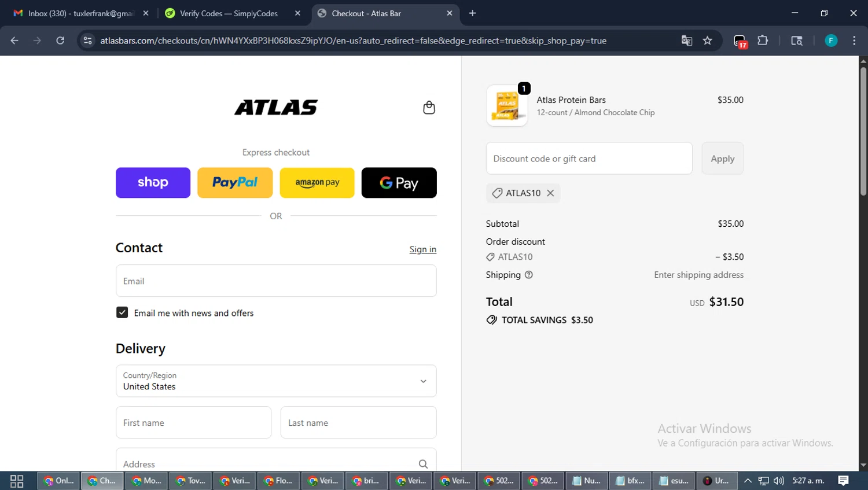Click the First name field
The width and height of the screenshot is (868, 490).
[x=193, y=422]
